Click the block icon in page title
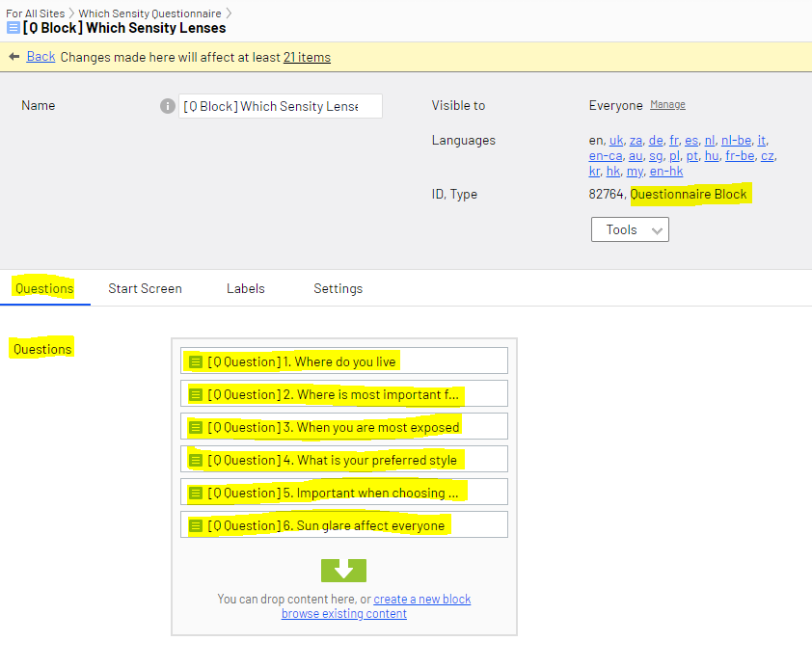The height and width of the screenshot is (668, 812). click(x=13, y=28)
